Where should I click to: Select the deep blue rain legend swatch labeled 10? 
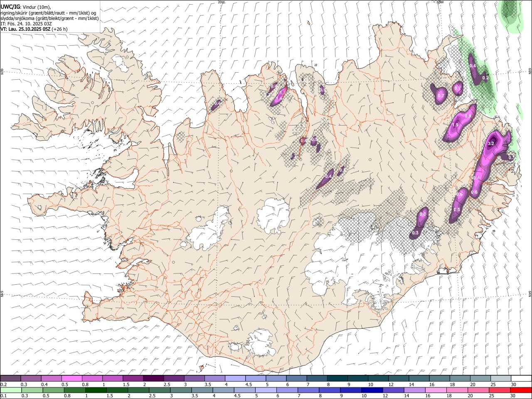point(372,390)
